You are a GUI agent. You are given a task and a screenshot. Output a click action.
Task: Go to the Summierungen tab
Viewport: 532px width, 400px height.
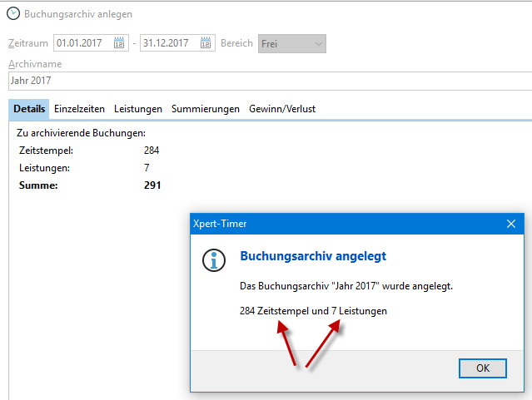click(x=206, y=109)
